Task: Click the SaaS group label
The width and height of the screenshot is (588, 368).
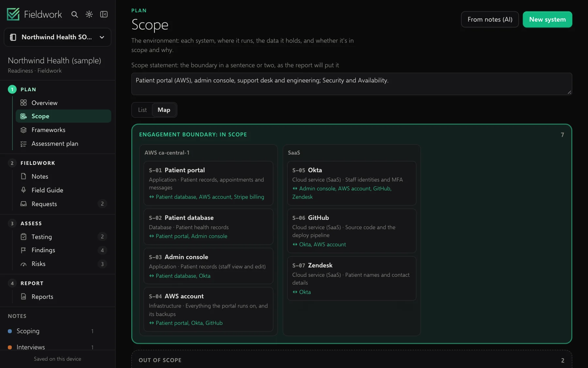Action: pyautogui.click(x=294, y=153)
